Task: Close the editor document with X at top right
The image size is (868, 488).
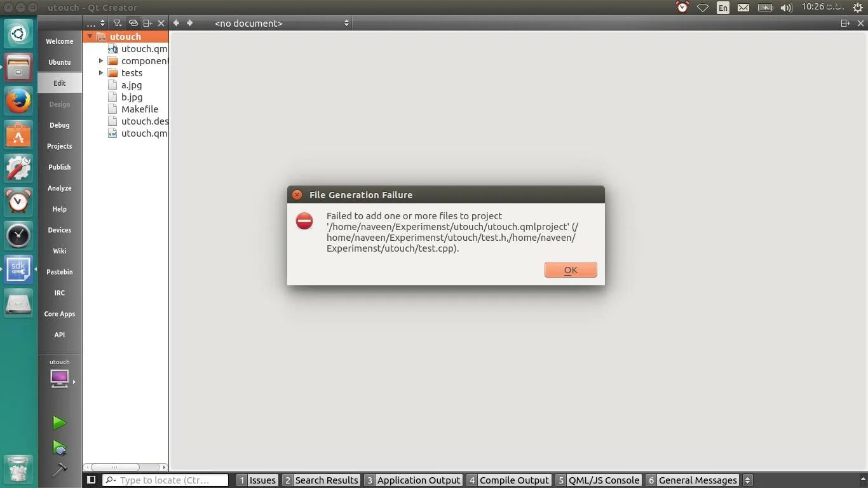Action: (x=860, y=23)
